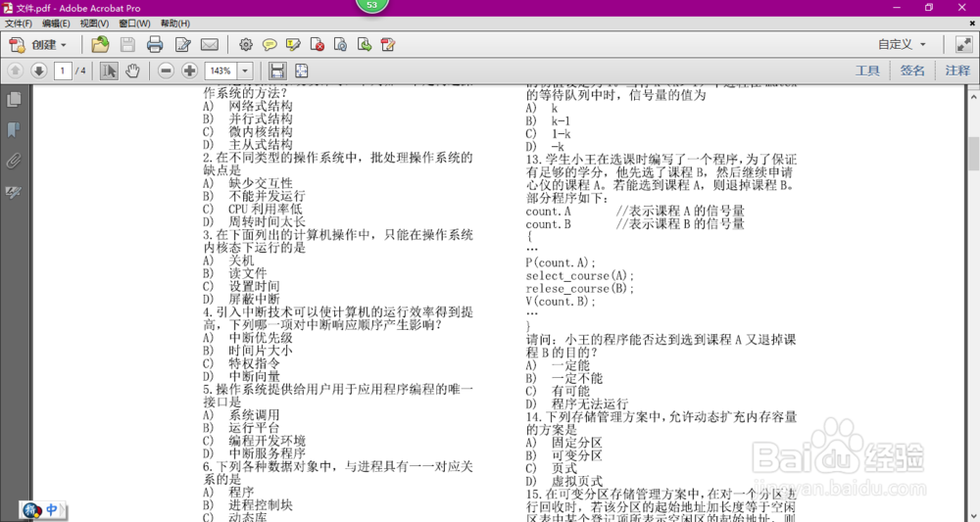This screenshot has height=522, width=980.
Task: Open the 编辑(E) menu
Action: point(56,24)
